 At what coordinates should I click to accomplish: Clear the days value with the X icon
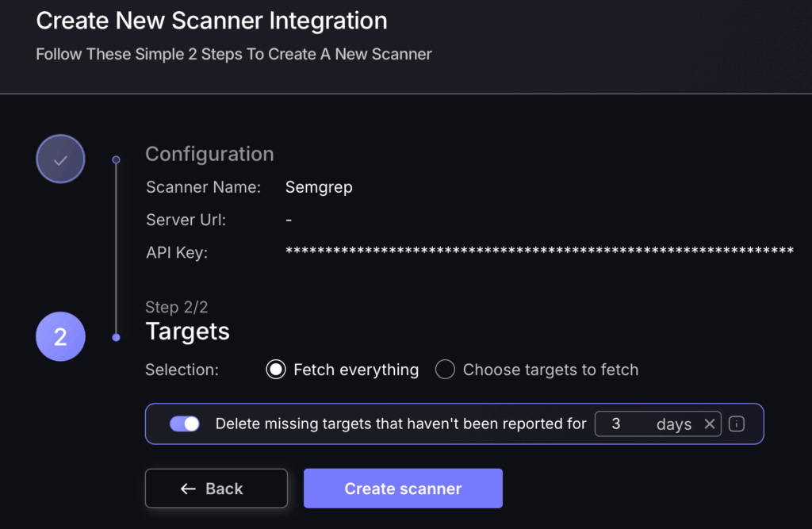710,424
